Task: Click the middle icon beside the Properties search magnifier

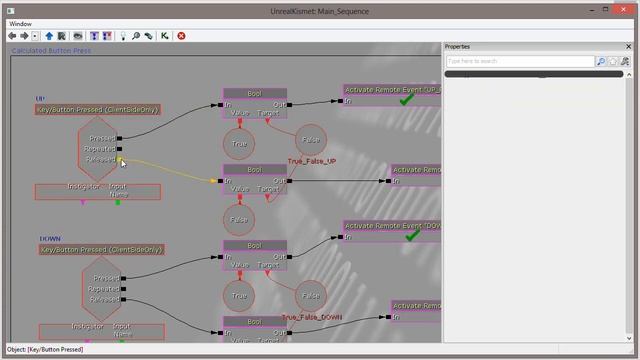Action: [613, 61]
